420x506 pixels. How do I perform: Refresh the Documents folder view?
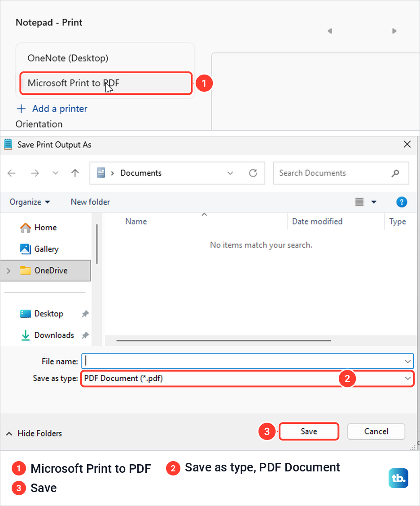(253, 173)
